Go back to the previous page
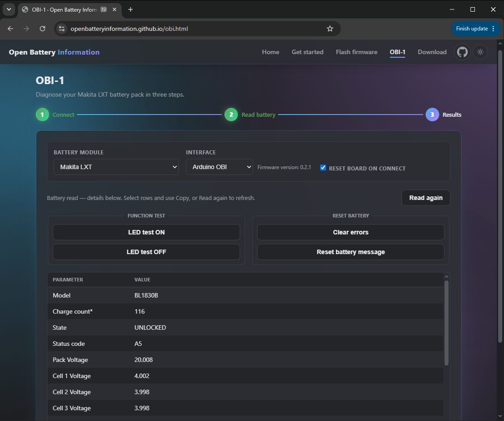The height and width of the screenshot is (421, 504). (x=10, y=29)
